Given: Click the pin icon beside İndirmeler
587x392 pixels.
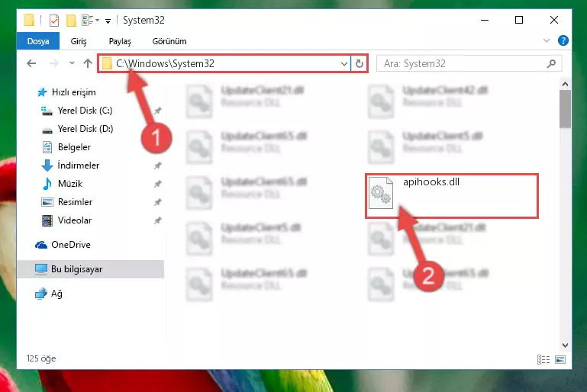Looking at the screenshot, I should click(x=157, y=165).
